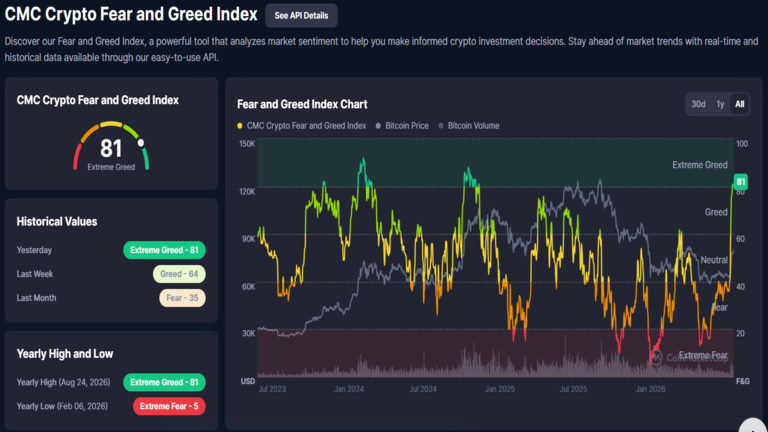
Task: Click the Jan 2025 x-axis label
Action: click(x=500, y=389)
